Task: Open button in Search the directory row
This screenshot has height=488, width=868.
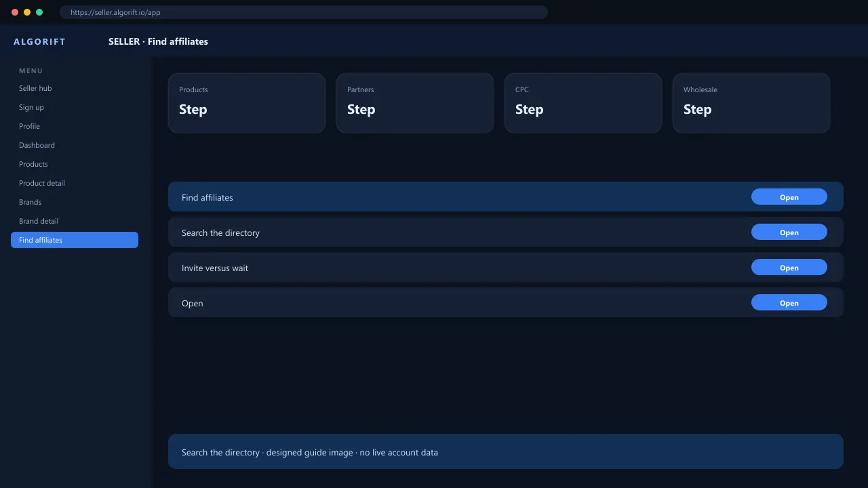Action: tap(789, 232)
